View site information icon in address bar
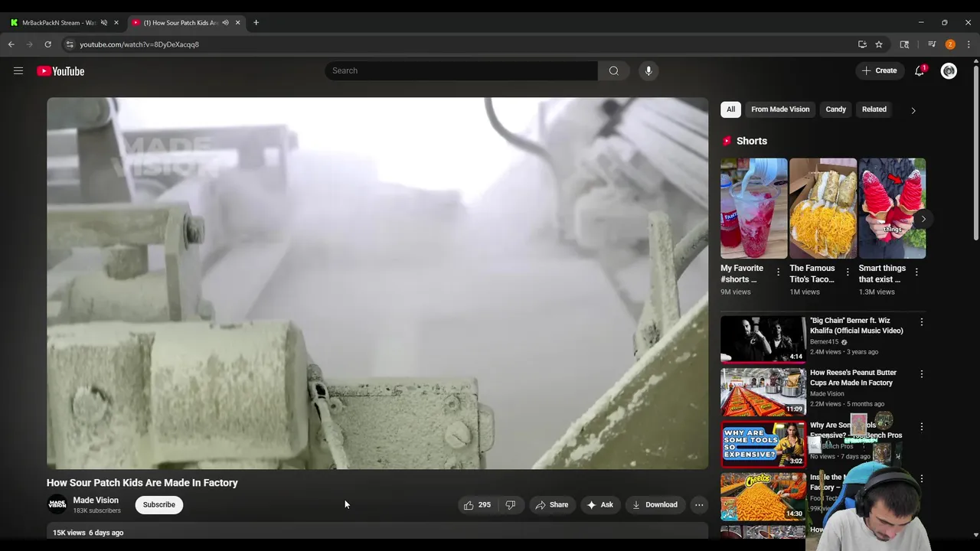This screenshot has height=551, width=980. (70, 44)
